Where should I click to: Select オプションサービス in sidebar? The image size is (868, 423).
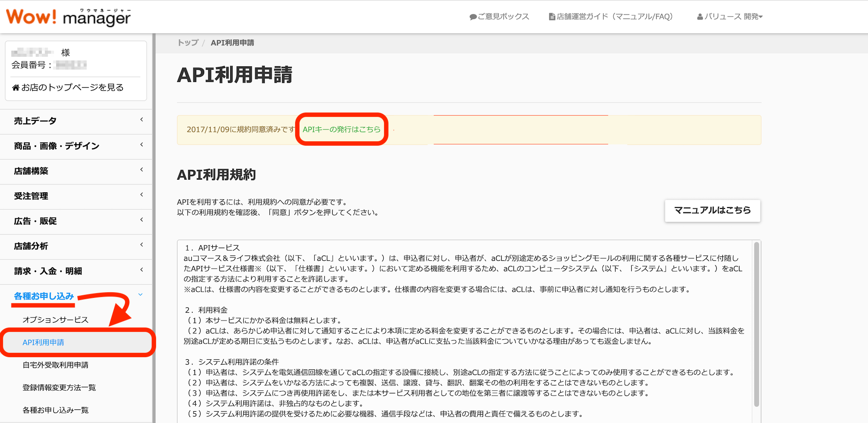coord(55,320)
